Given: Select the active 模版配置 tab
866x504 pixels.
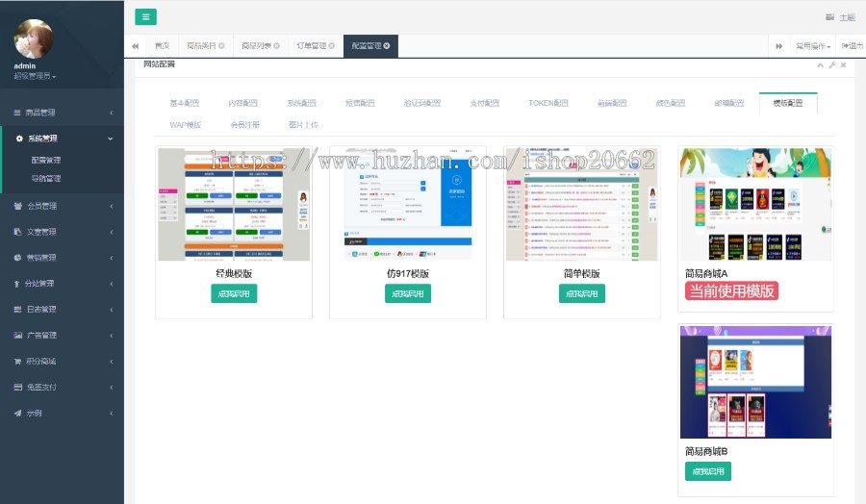Looking at the screenshot, I should (788, 103).
